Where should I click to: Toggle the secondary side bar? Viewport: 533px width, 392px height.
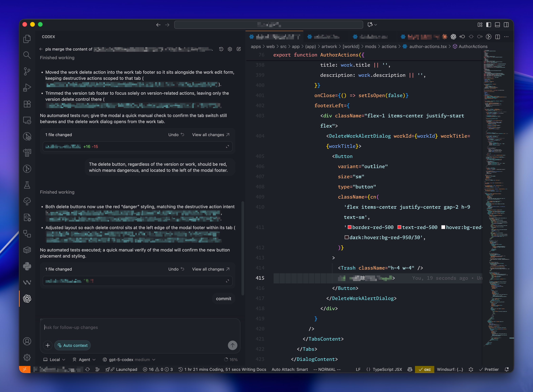(x=506, y=25)
